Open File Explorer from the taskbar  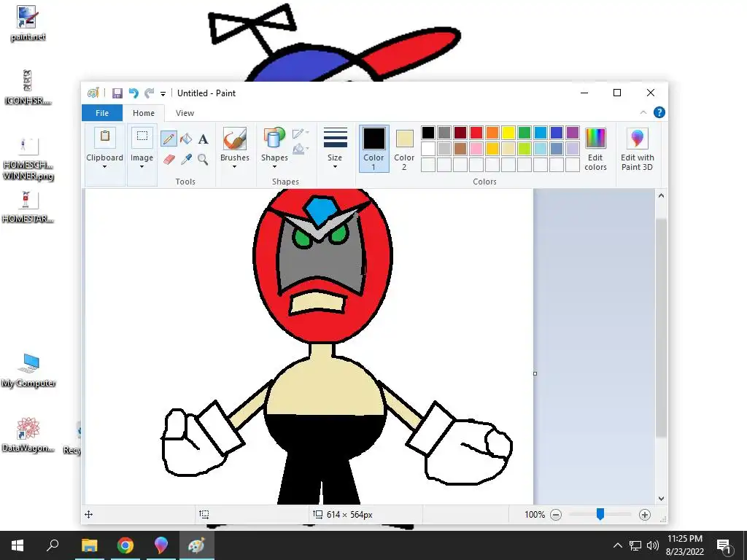[90, 545]
